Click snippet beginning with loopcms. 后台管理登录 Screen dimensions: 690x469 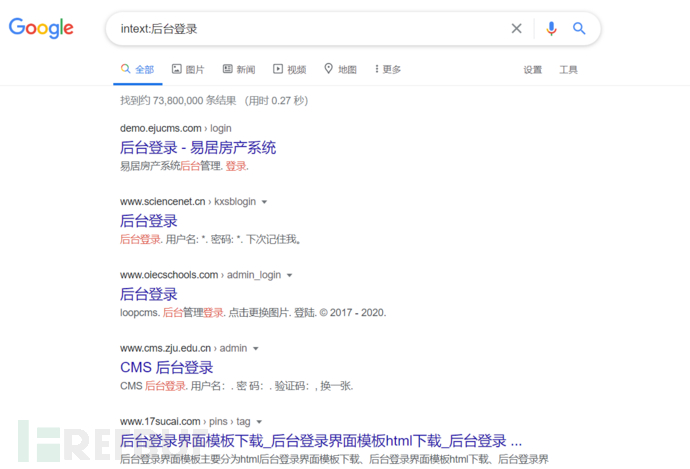click(253, 313)
